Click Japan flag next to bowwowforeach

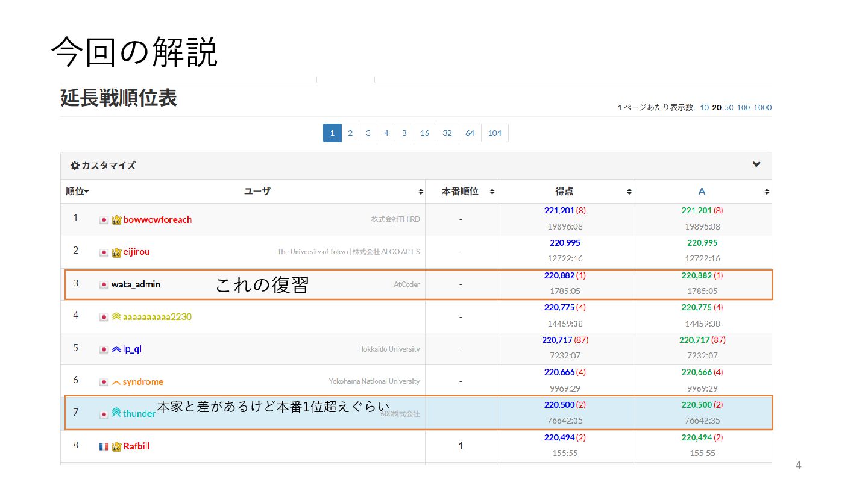(104, 221)
